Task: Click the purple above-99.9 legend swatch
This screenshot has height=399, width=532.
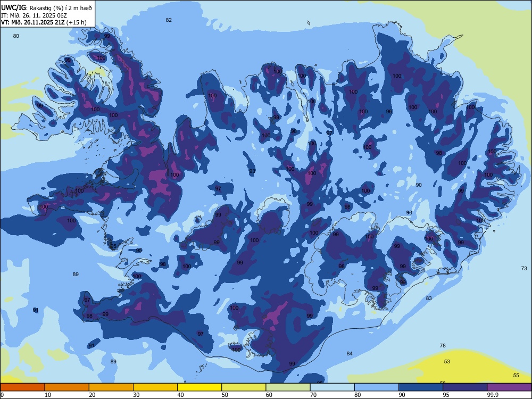Action: click(x=509, y=387)
